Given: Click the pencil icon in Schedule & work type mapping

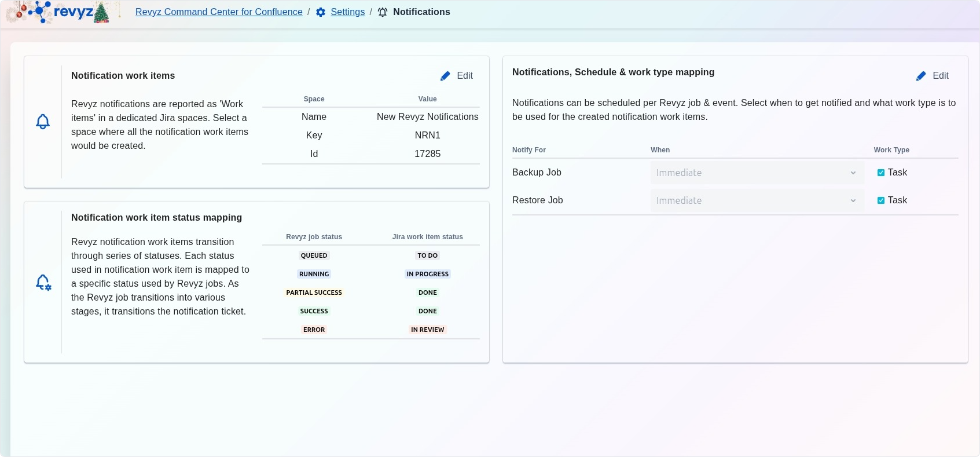Looking at the screenshot, I should click(921, 76).
